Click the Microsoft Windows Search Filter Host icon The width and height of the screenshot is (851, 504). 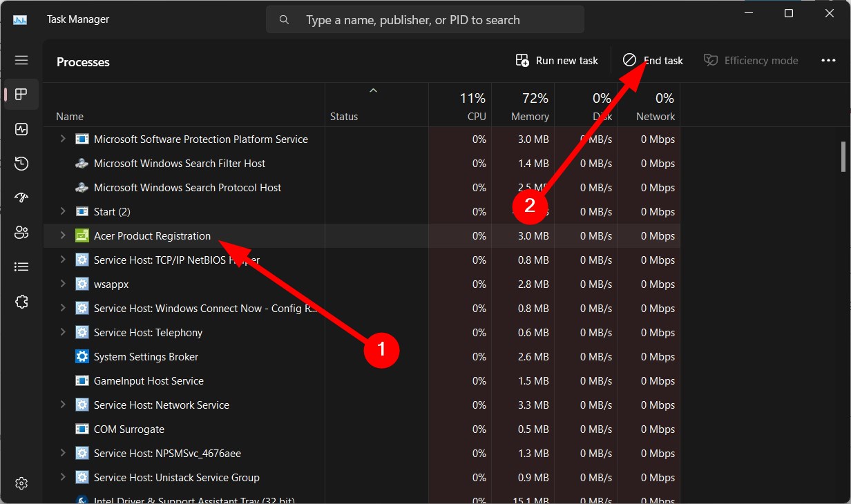tap(82, 164)
